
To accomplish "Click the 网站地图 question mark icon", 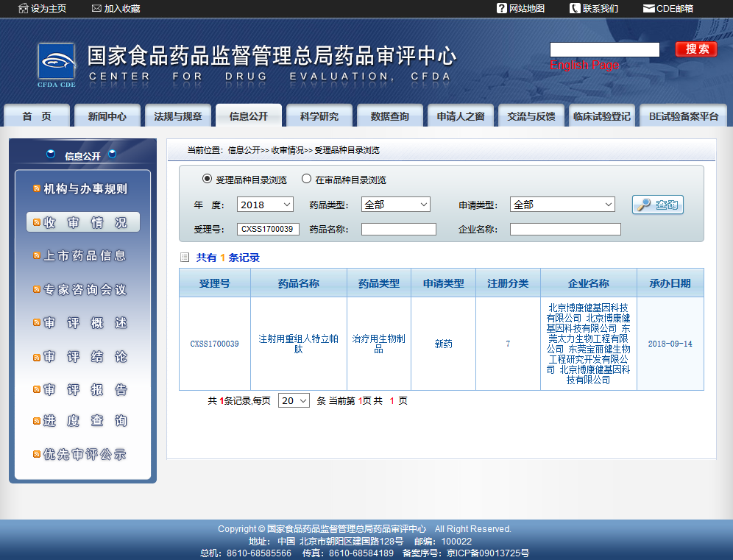I will click(502, 8).
